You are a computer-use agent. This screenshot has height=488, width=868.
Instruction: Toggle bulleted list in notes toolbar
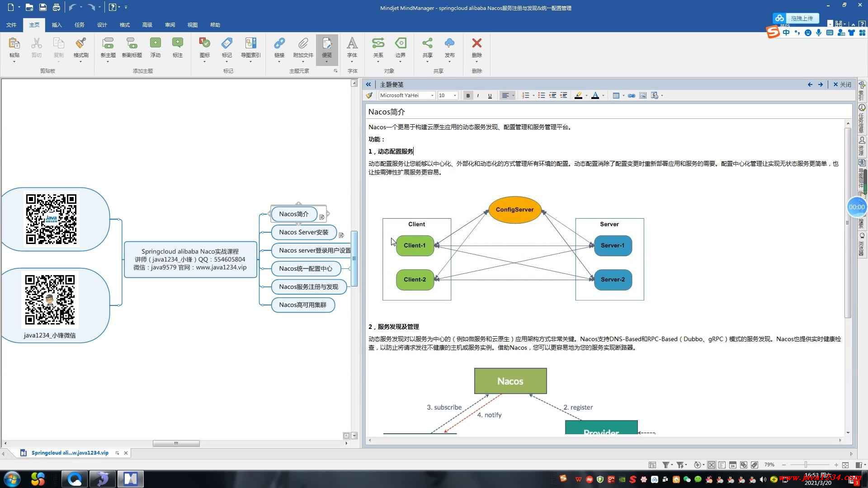(x=541, y=95)
